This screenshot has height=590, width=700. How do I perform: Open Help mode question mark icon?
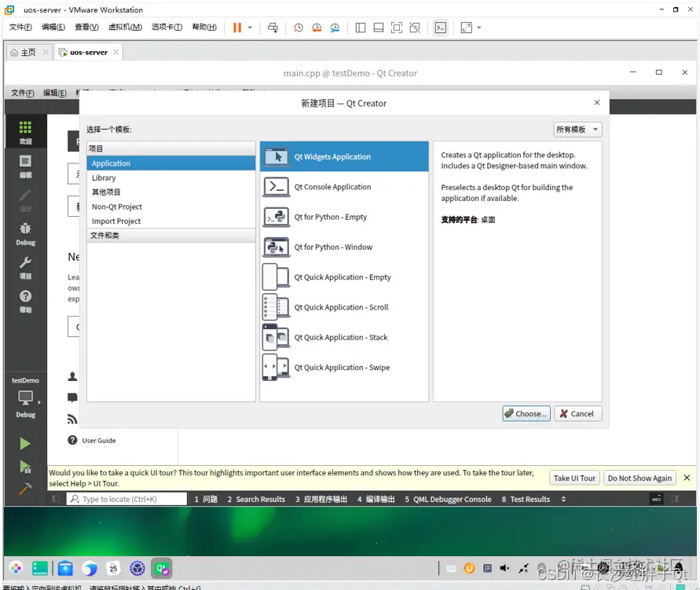coord(25,302)
